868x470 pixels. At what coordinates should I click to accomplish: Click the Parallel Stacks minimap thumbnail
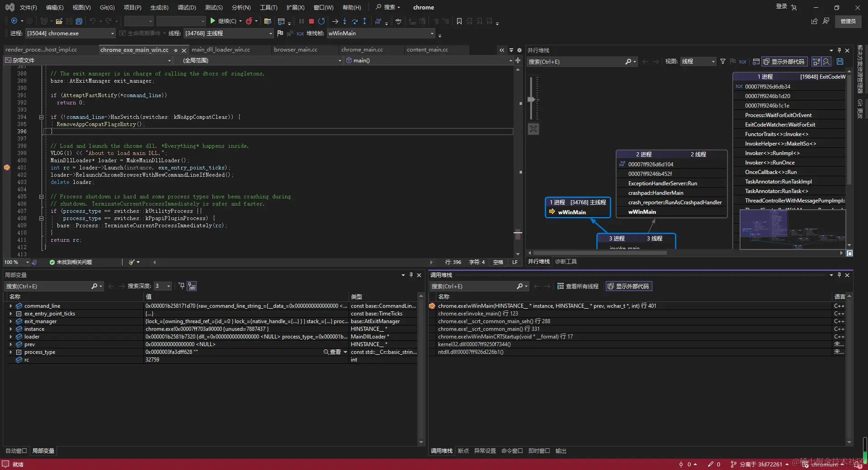click(793, 229)
